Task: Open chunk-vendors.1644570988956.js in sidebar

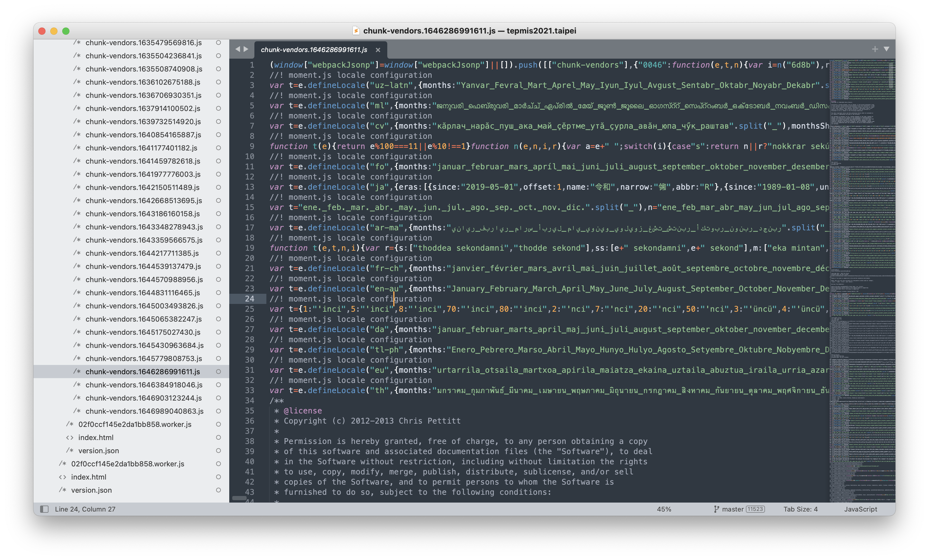Action: pos(144,280)
